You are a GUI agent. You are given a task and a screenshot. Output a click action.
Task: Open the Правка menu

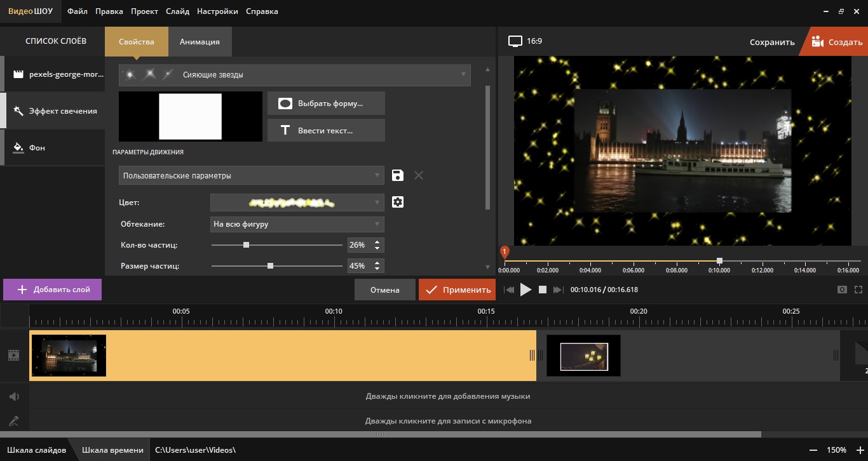(110, 11)
